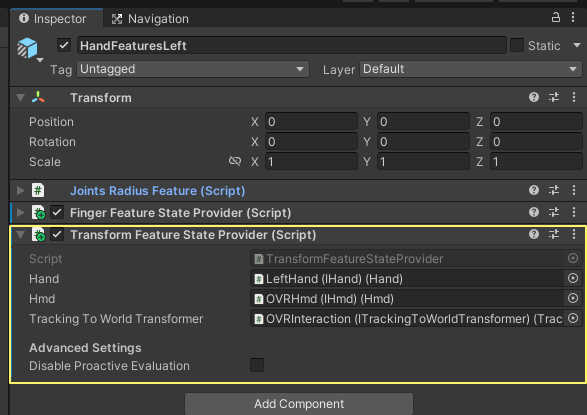Open object picker for Tracking To World Transformer
This screenshot has width=587, height=415.
coord(573,318)
